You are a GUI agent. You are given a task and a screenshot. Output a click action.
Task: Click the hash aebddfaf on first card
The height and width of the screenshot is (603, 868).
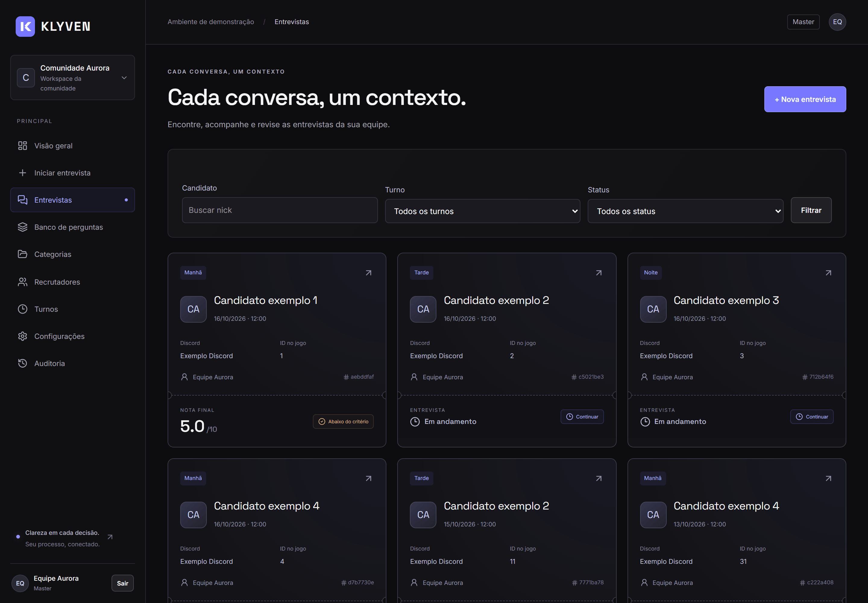pos(358,377)
